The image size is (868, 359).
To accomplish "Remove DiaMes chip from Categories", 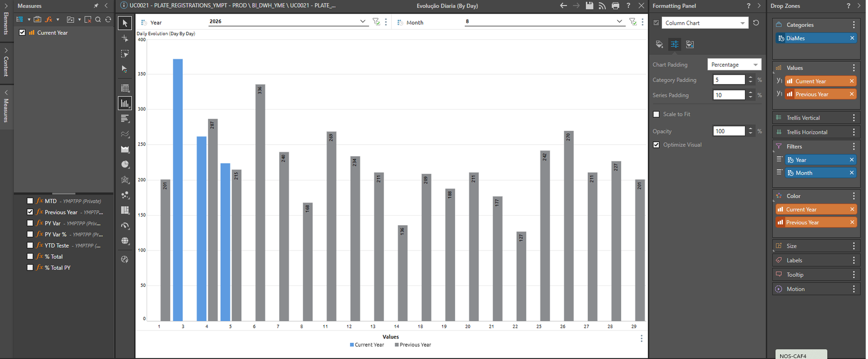I will click(x=852, y=38).
